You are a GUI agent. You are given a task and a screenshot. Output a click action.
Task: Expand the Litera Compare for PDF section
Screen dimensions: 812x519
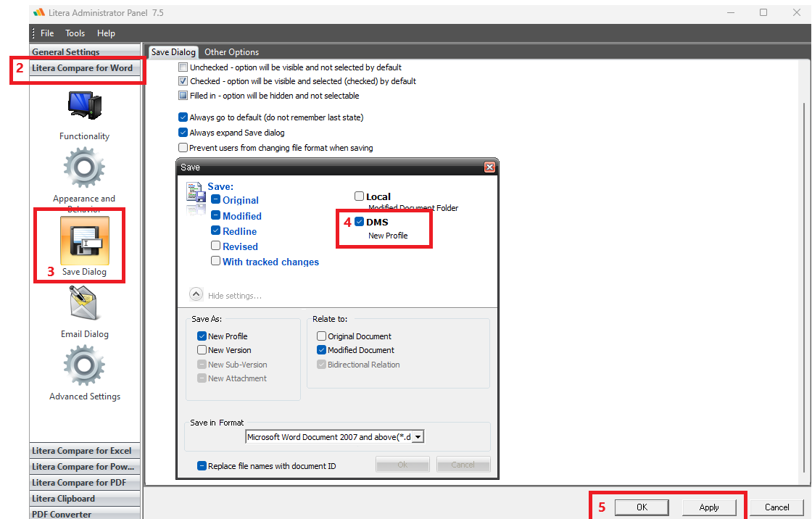pyautogui.click(x=84, y=482)
